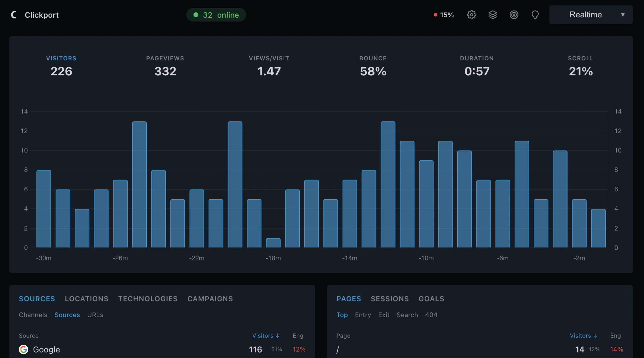Click the lightbulb insights icon
This screenshot has height=358, width=644.
tap(535, 14)
